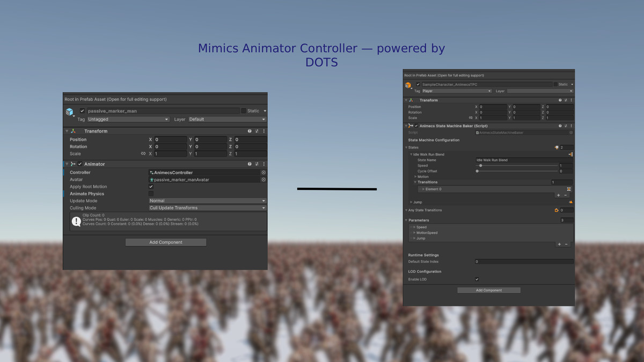Remove a transition with minus button
The height and width of the screenshot is (362, 644).
(x=565, y=196)
